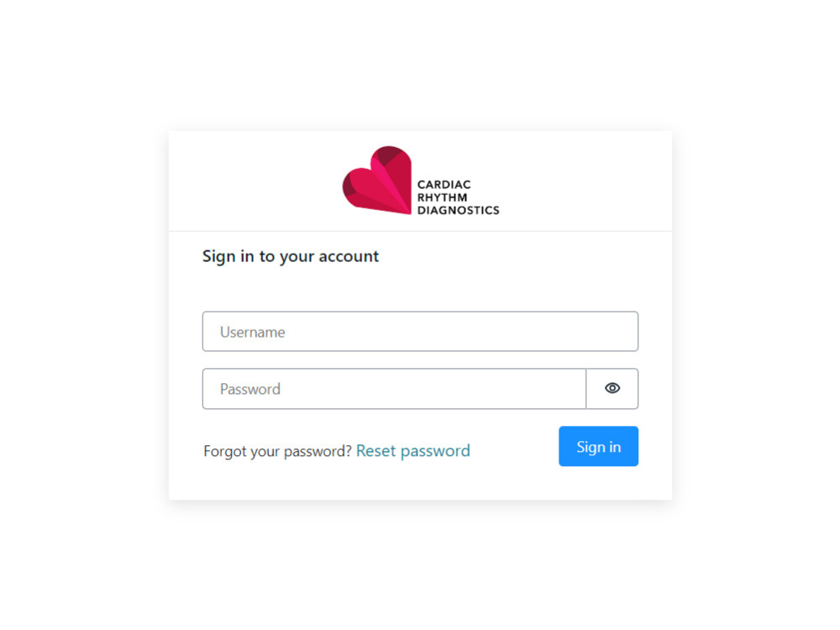Click the word DIAGNOSTICS in the logo

click(x=458, y=210)
